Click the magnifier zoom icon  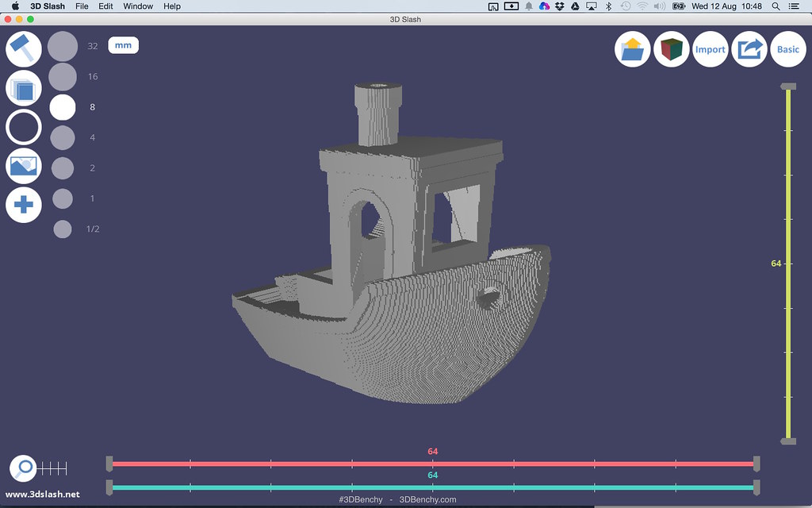pos(25,468)
